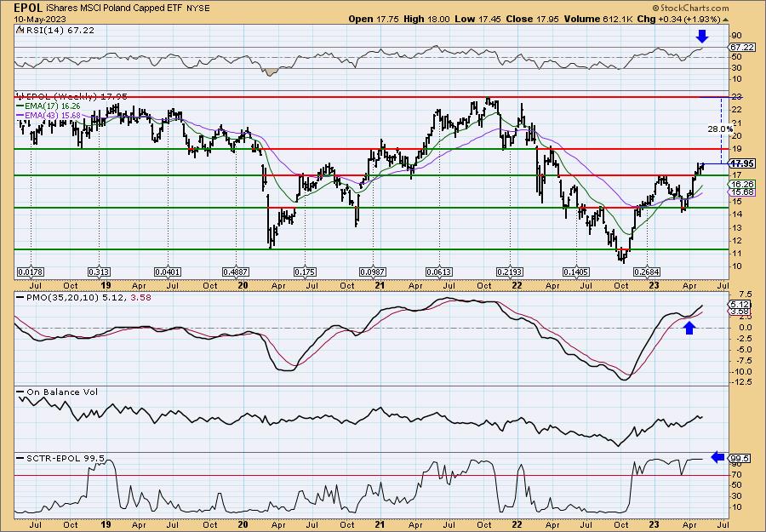Click the 5.12 PMO value tag on axis
This screenshot has height=532, width=766.
coord(738,304)
